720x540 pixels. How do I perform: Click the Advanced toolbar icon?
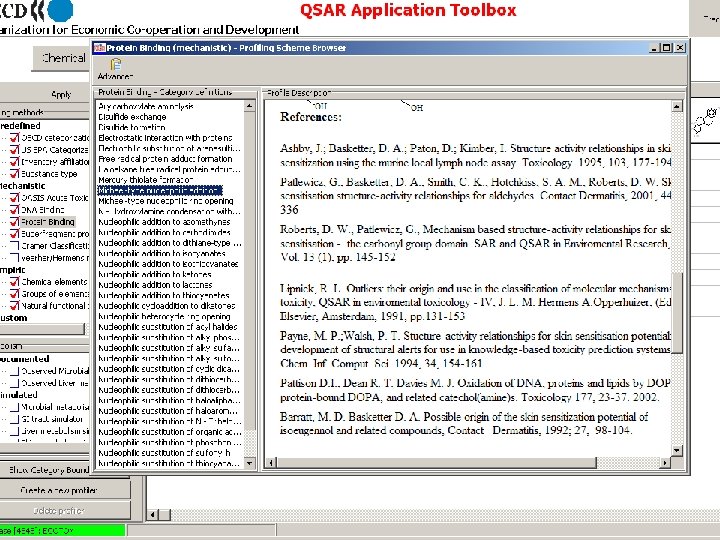click(115, 69)
